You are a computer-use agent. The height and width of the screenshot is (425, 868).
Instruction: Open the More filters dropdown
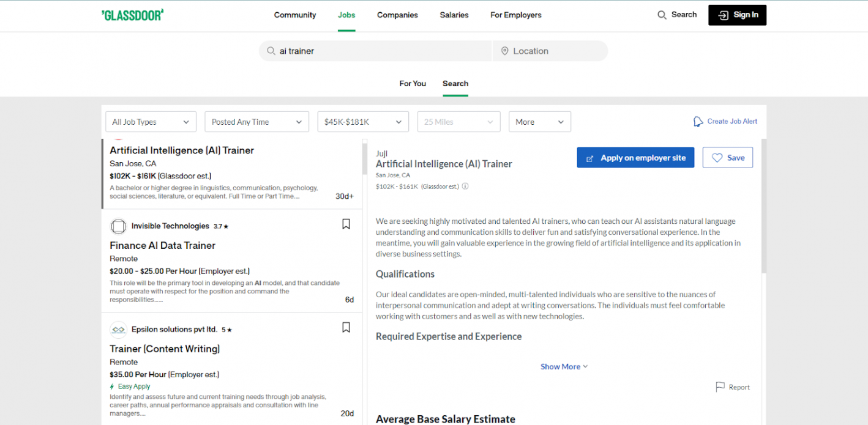(540, 122)
